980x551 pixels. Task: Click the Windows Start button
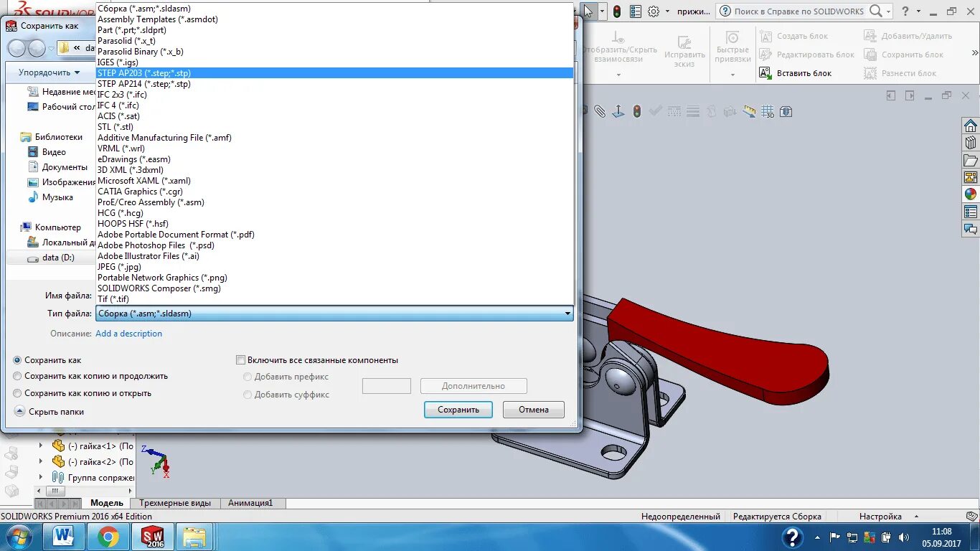tap(18, 537)
